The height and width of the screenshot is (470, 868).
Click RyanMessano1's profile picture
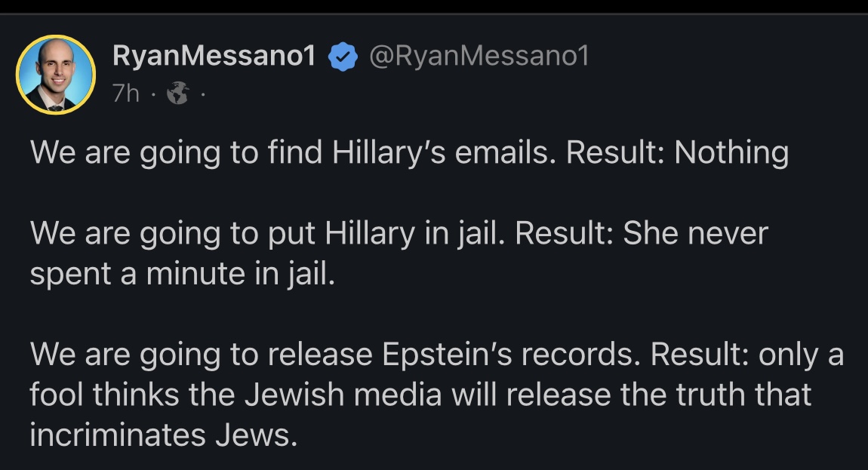[x=55, y=75]
